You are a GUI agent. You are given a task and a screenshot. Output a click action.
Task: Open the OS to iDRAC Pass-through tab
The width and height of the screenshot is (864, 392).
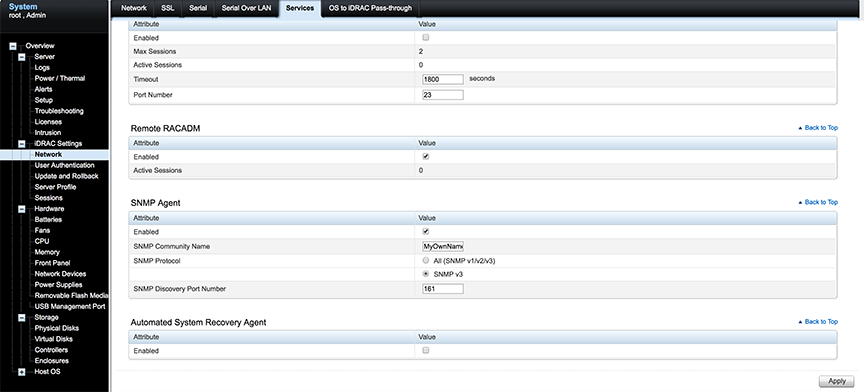(x=370, y=8)
